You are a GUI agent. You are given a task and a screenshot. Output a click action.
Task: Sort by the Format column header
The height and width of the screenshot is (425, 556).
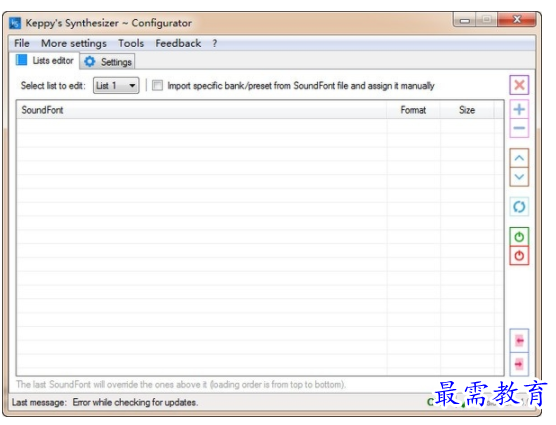click(413, 110)
